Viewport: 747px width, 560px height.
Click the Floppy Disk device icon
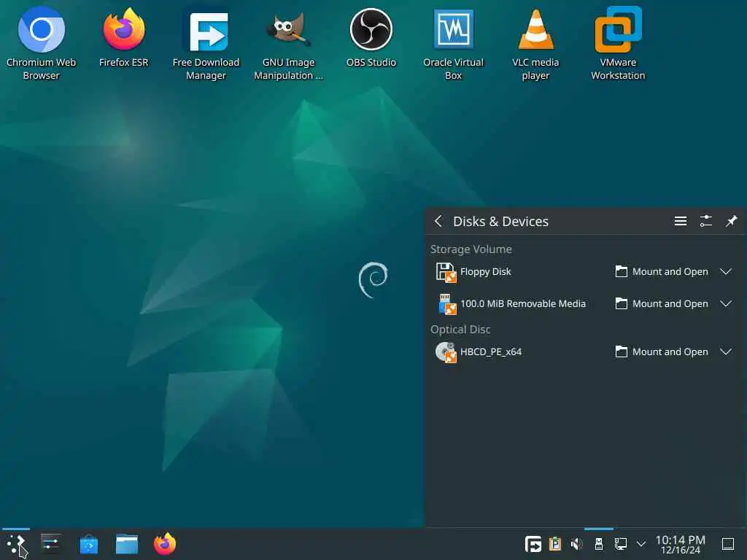446,272
